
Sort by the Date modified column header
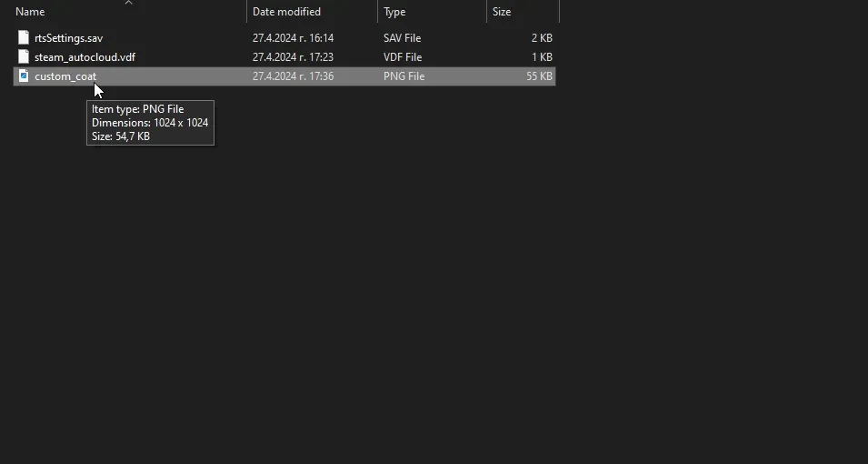[286, 12]
